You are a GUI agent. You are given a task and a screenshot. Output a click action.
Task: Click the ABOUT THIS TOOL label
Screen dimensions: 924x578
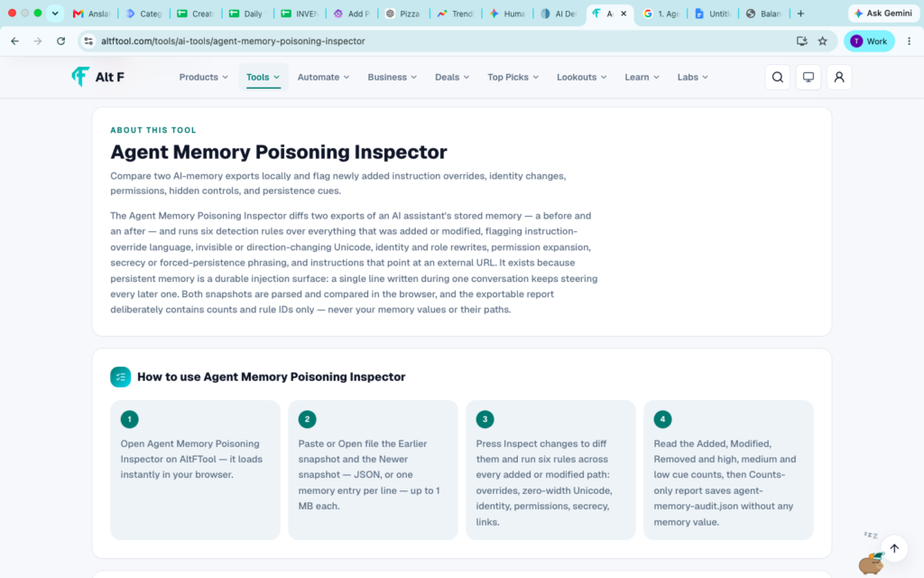pos(153,130)
